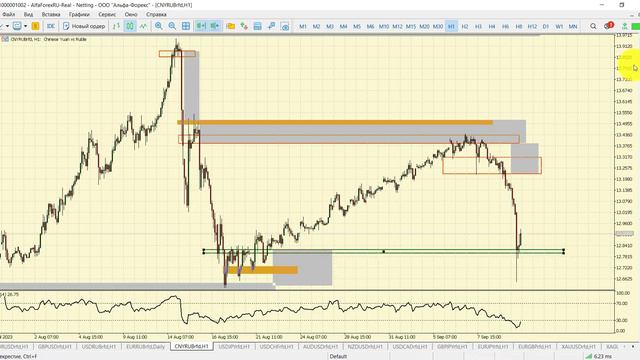
Task: Click Default profile in status bar
Action: point(338,356)
